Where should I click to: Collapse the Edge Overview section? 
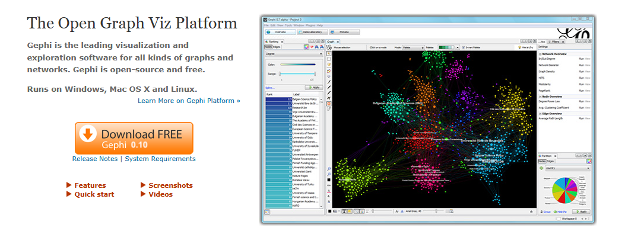click(540, 113)
